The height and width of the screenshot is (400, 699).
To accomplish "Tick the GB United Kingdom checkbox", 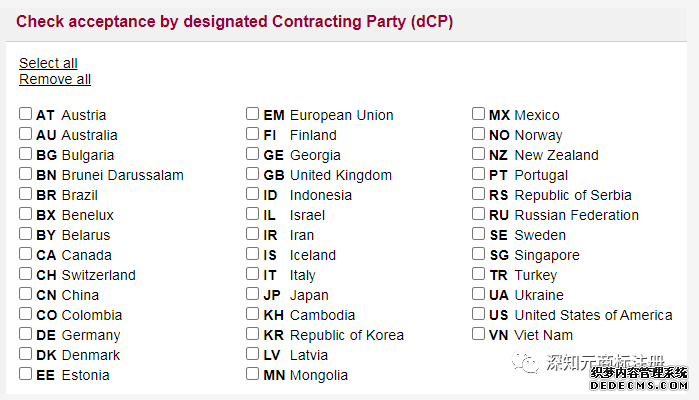I will pyautogui.click(x=252, y=174).
